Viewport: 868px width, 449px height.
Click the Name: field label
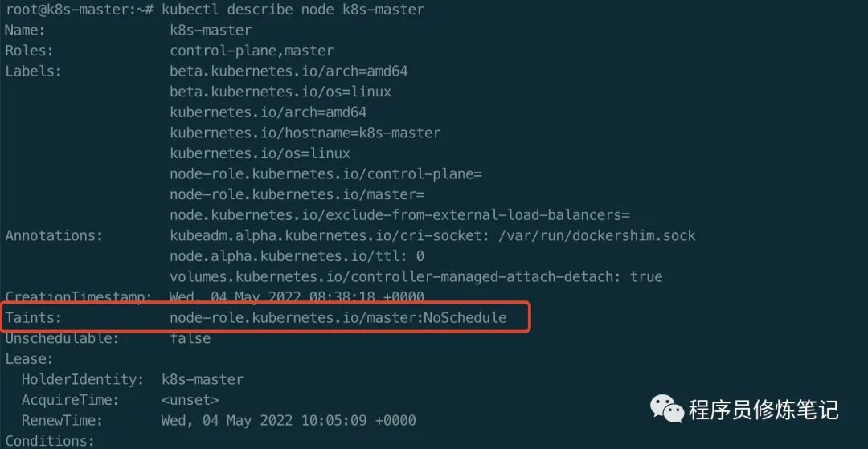(x=25, y=30)
